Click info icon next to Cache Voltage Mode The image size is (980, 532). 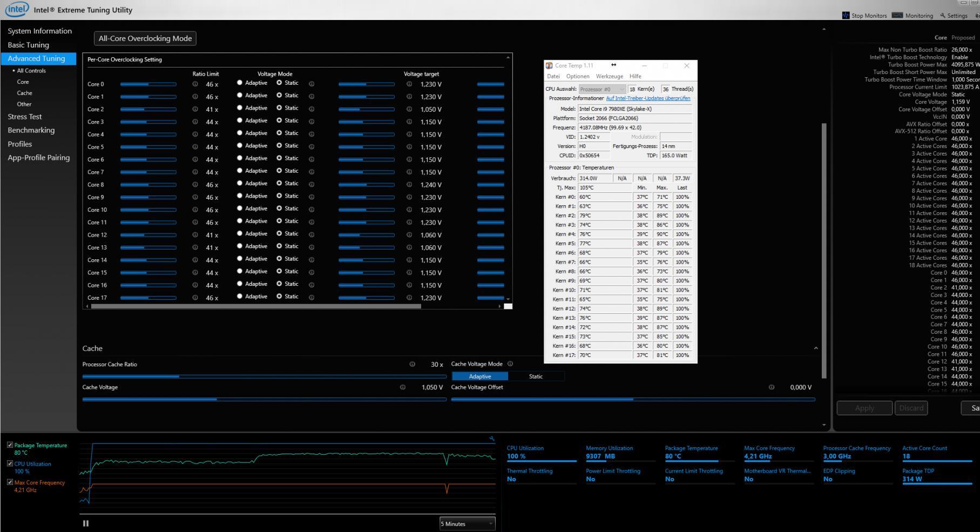(x=510, y=363)
